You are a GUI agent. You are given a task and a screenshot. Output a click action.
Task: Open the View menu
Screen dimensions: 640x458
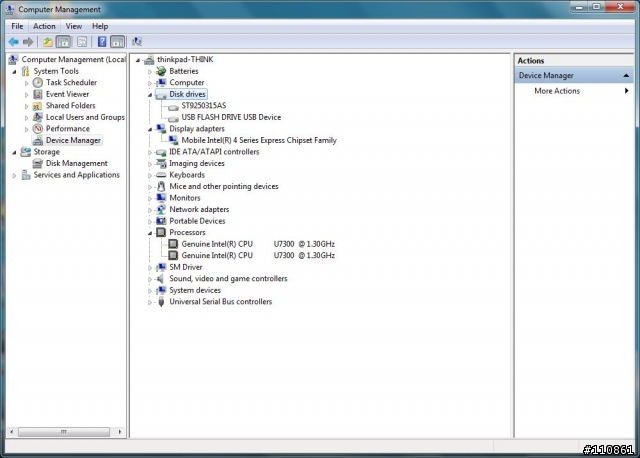(x=74, y=26)
